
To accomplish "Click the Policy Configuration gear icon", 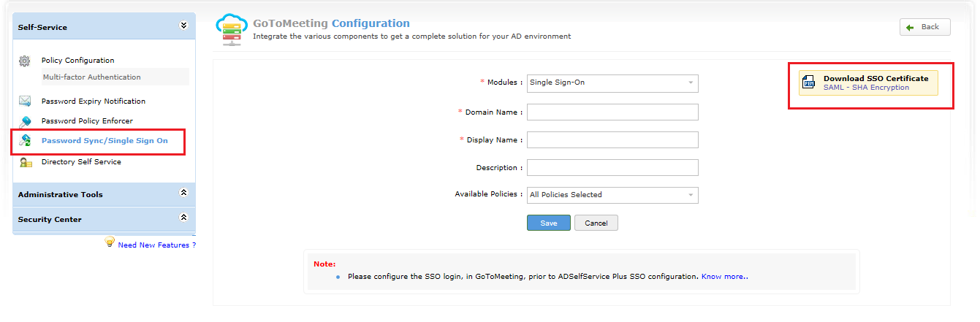I will (x=25, y=61).
